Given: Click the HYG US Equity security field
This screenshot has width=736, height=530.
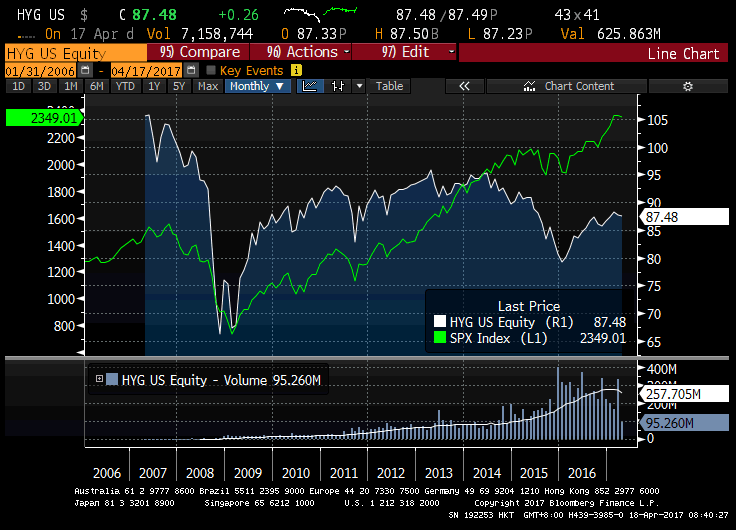Looking at the screenshot, I should [x=76, y=53].
